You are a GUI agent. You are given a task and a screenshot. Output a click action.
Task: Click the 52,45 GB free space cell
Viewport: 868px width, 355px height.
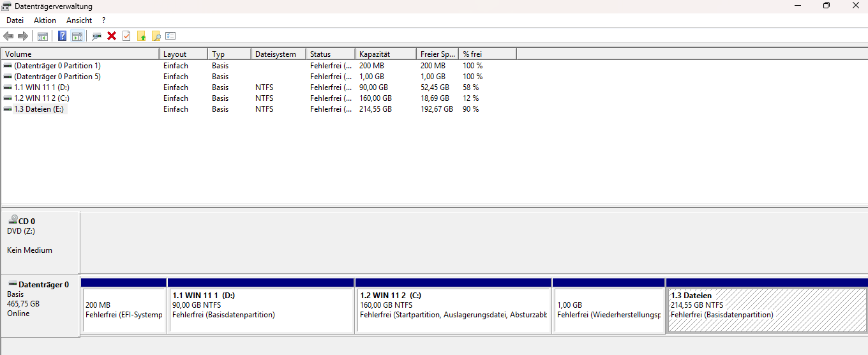(x=435, y=87)
